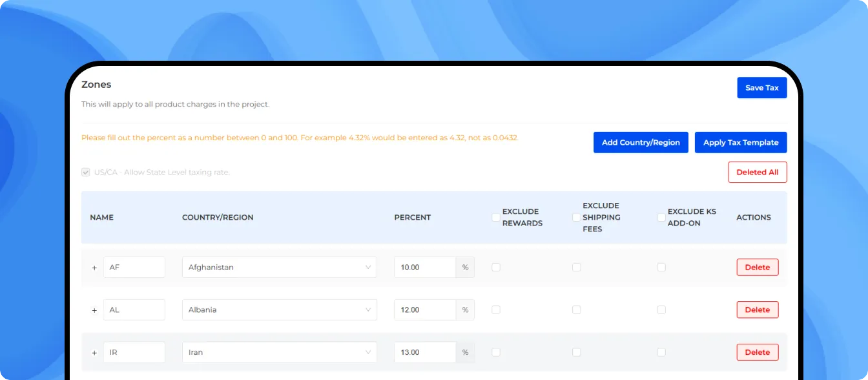
Task: Open Apply Tax Template
Action: 741,142
